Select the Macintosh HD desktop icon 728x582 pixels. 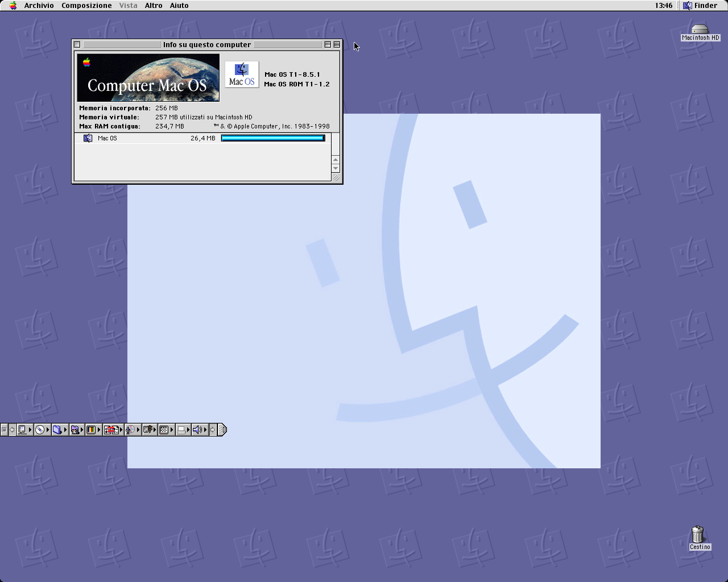click(700, 33)
